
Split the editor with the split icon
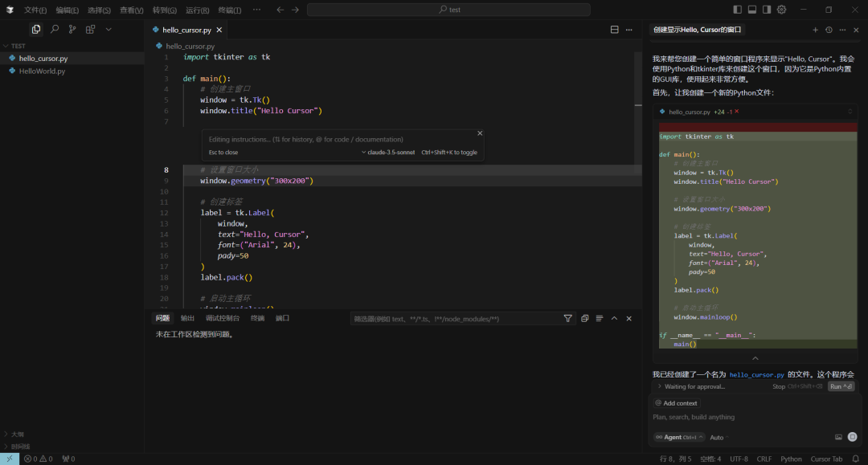(615, 30)
